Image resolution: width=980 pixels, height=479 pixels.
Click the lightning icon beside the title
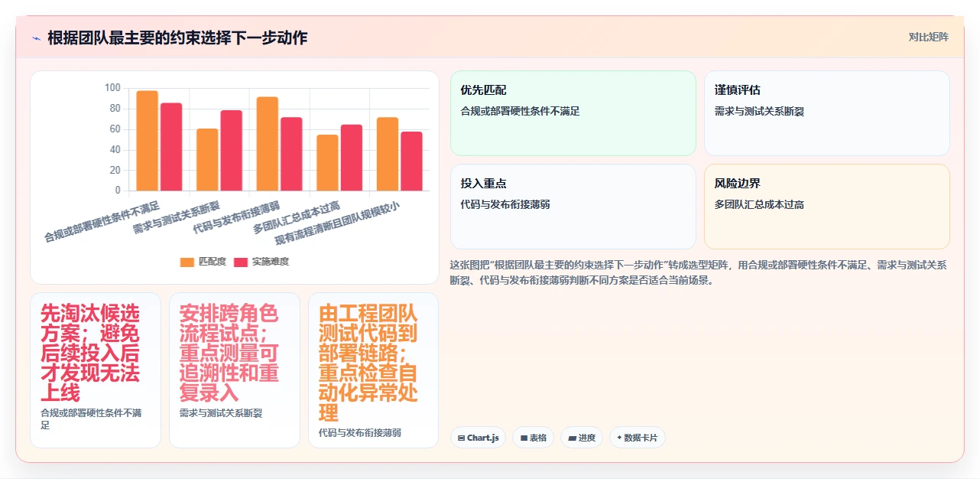tap(36, 38)
